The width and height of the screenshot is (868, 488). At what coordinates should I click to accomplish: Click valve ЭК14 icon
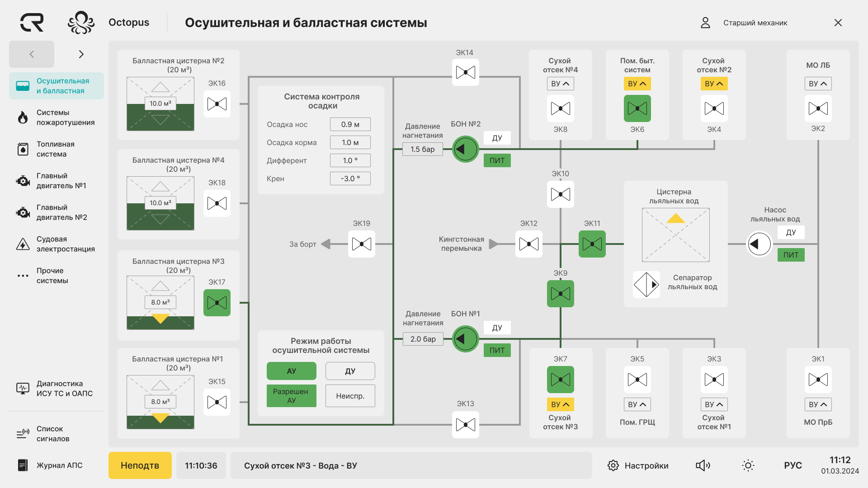(466, 72)
